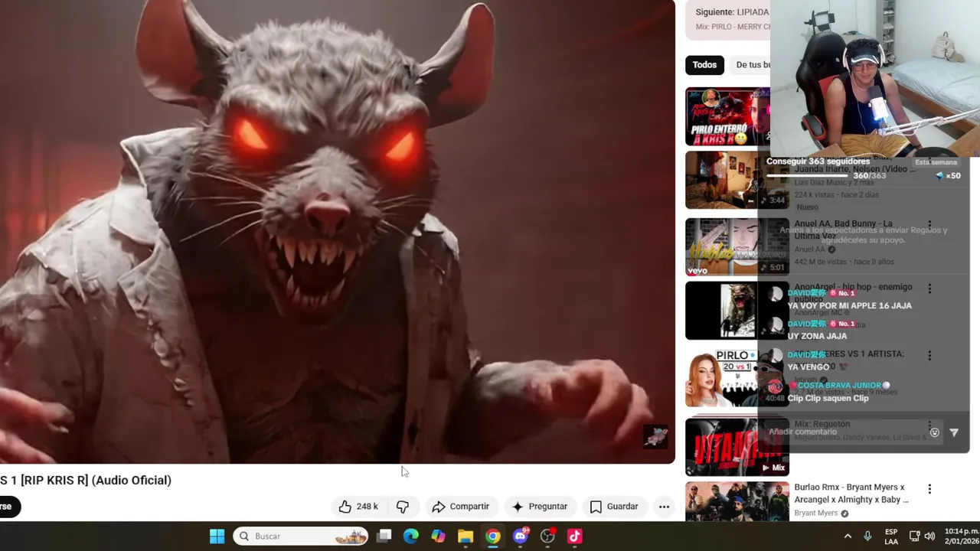The image size is (980, 551).
Task: Open the Bryant Myers channel link
Action: [x=816, y=513]
